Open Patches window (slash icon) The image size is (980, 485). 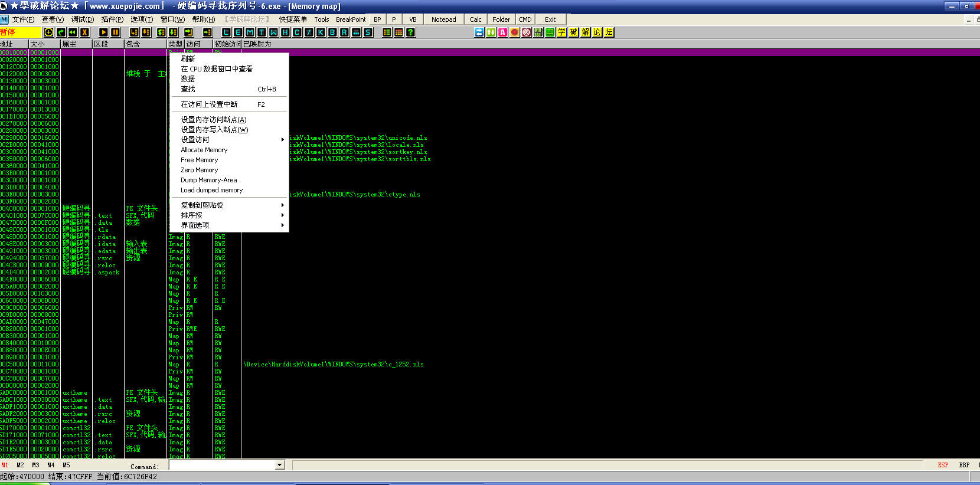(309, 32)
